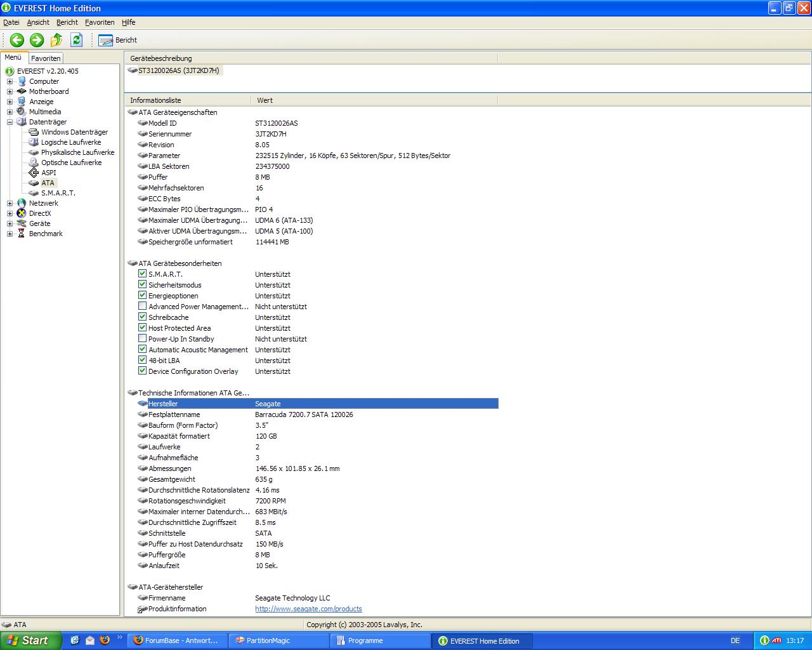
Task: Open the Favoriten menu
Action: (x=100, y=22)
